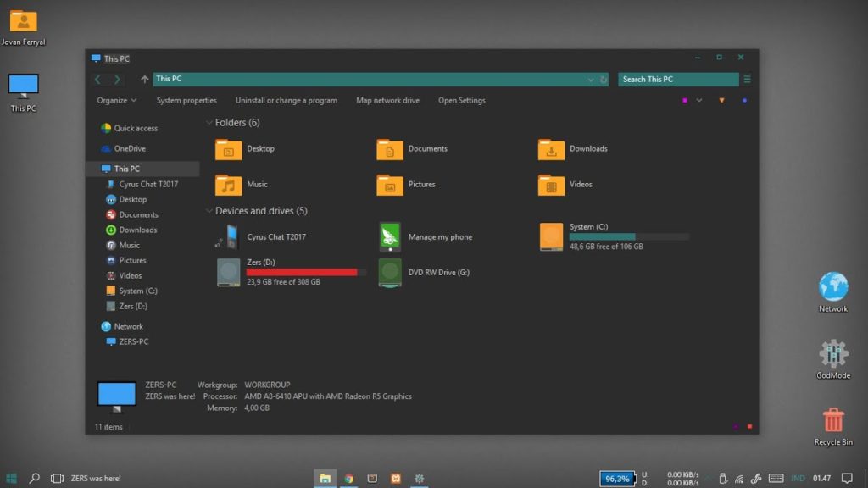Click Map network drive

coord(387,100)
